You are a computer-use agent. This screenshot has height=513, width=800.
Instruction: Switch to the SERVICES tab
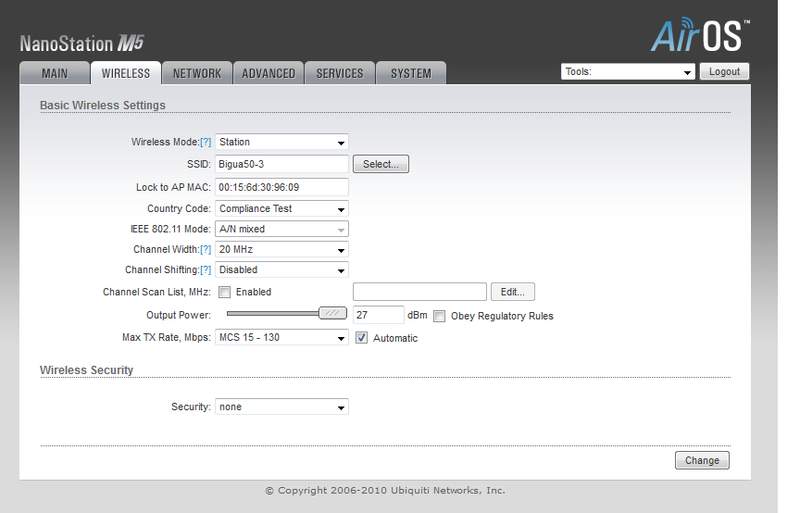click(340, 73)
